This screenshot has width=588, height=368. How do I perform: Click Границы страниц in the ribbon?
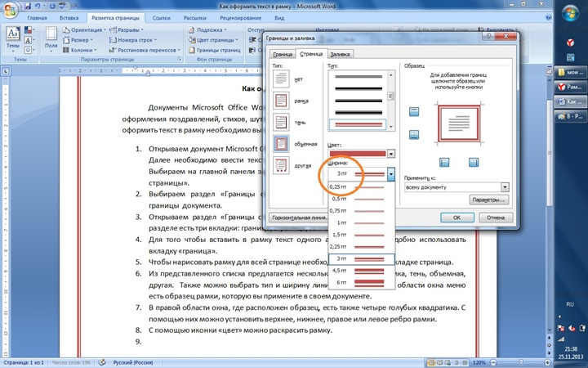pos(215,50)
